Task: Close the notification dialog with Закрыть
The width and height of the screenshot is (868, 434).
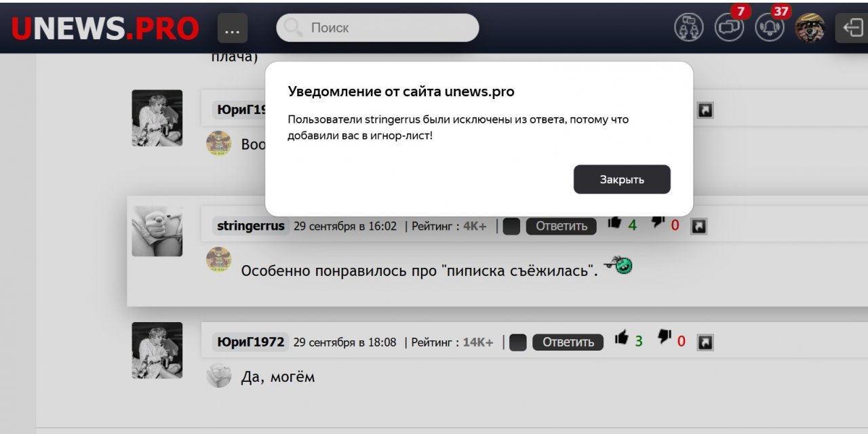Action: [x=622, y=180]
